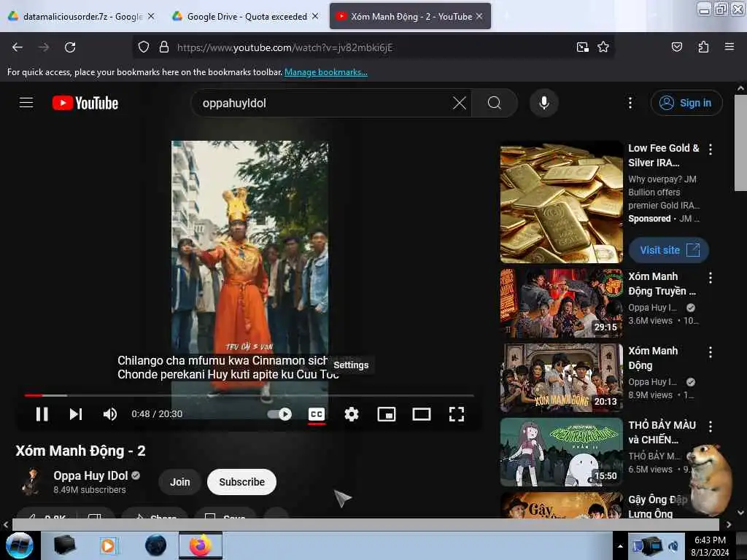Play the 15:50 THỎ BẢY MÀU thumbnail
The image size is (747, 560).
[562, 451]
